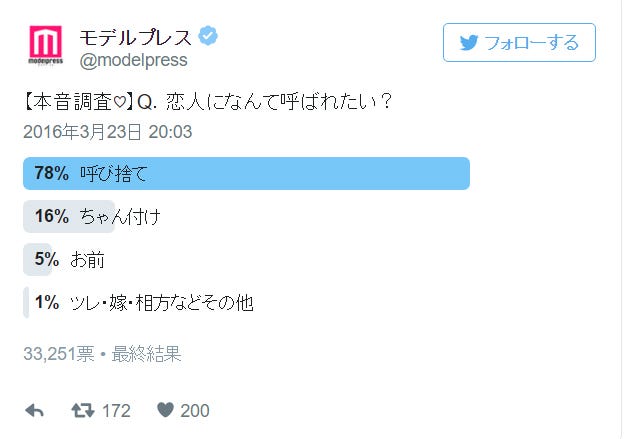
Task: Reply to the tweet with arrow icon
Action: [x=34, y=411]
